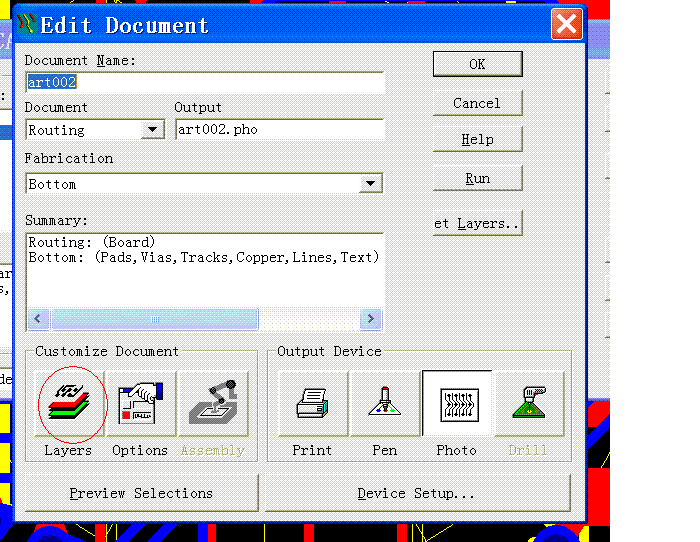This screenshot has width=700, height=542.
Task: Click the summary line 'Routing: (Board)'
Action: (x=92, y=242)
